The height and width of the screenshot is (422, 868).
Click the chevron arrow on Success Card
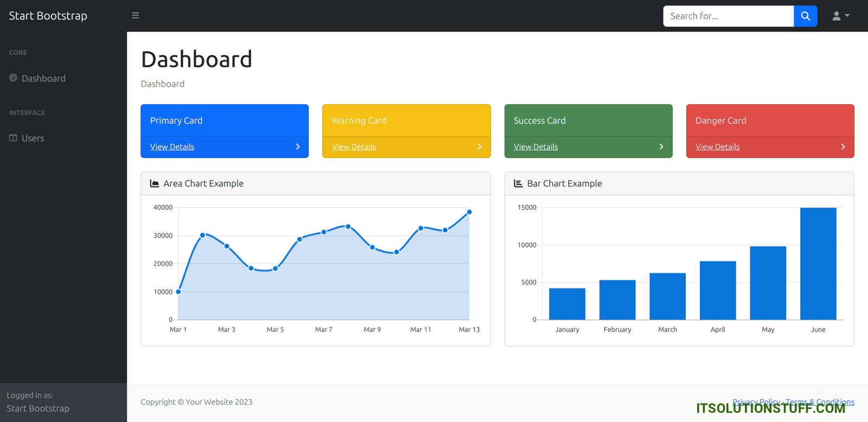tap(661, 147)
